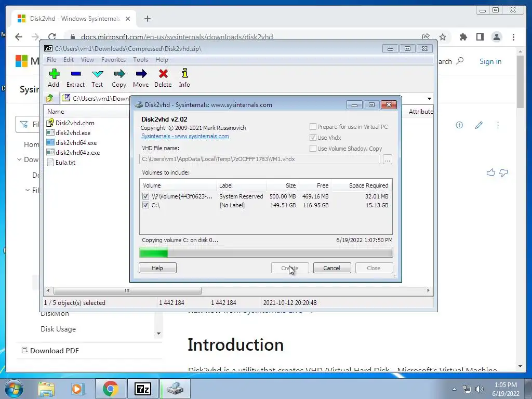This screenshot has height=399, width=532.
Task: Open Windows Start menu
Action: pyautogui.click(x=14, y=389)
